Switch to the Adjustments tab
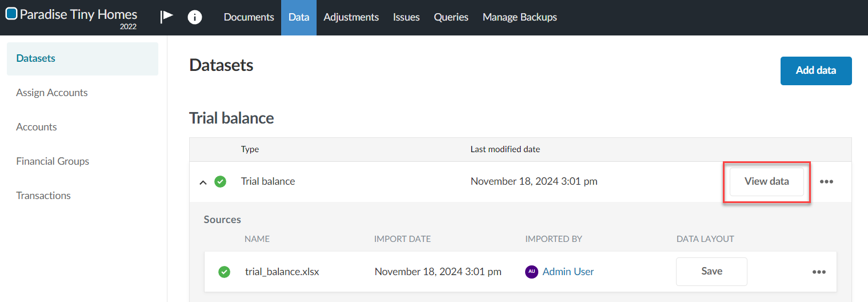The image size is (868, 302). (x=351, y=17)
